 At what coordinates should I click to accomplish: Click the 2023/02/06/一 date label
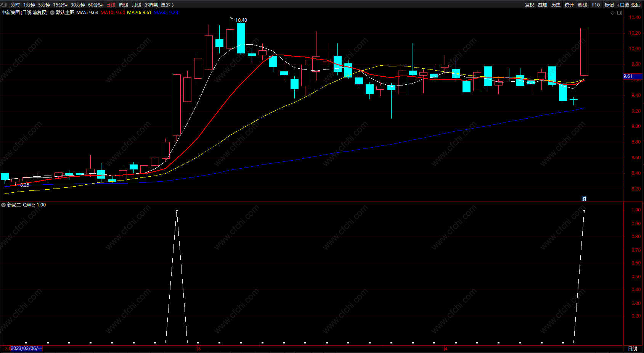(x=26, y=348)
